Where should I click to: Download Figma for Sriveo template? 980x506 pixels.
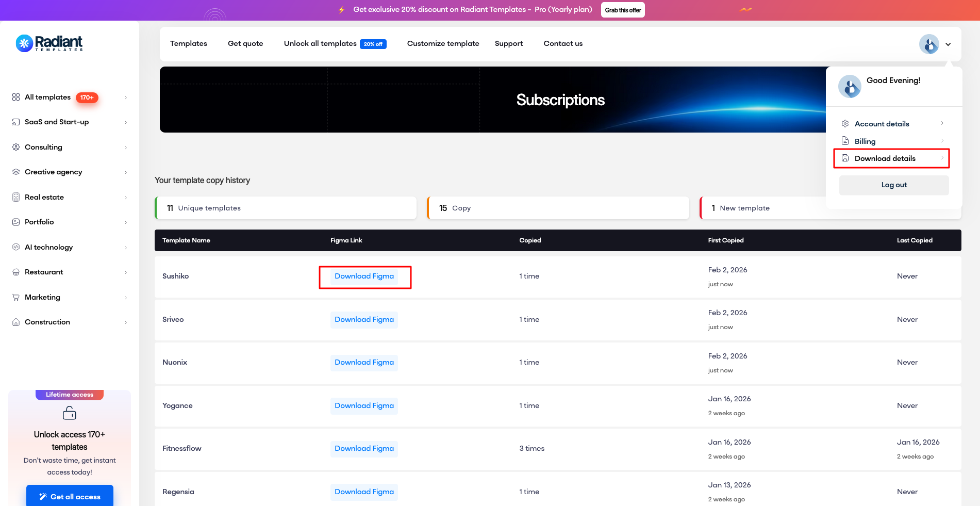(x=364, y=320)
